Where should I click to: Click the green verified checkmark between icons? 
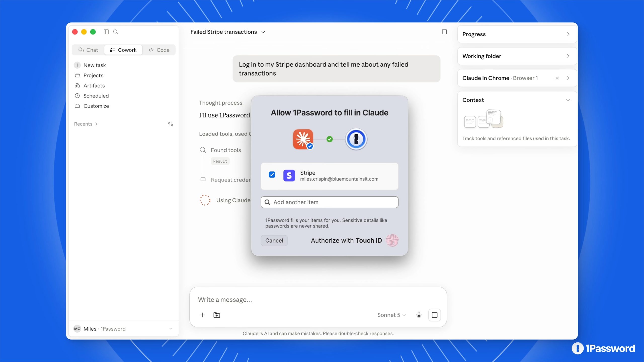[x=330, y=139]
